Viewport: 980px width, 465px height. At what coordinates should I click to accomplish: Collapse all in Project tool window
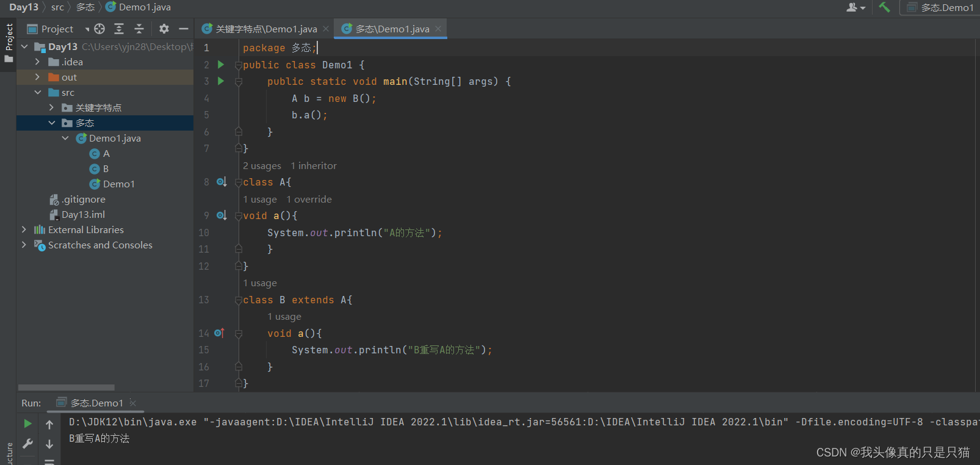(139, 29)
